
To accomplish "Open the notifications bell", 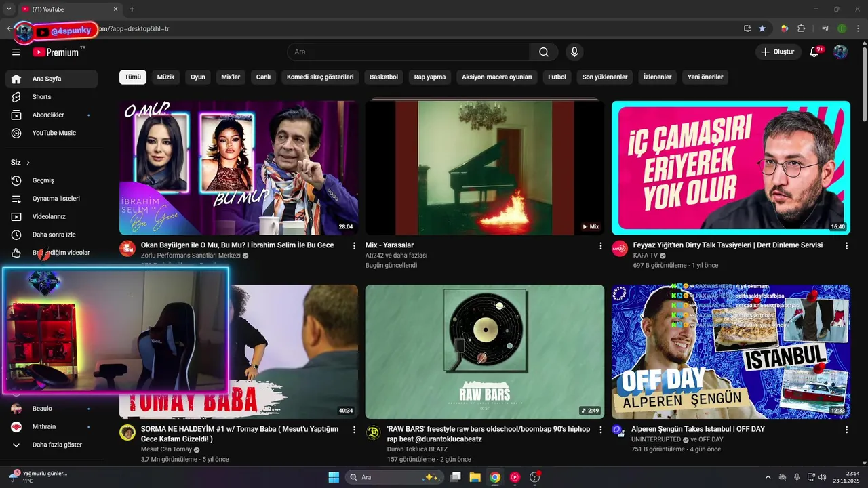I will point(815,52).
